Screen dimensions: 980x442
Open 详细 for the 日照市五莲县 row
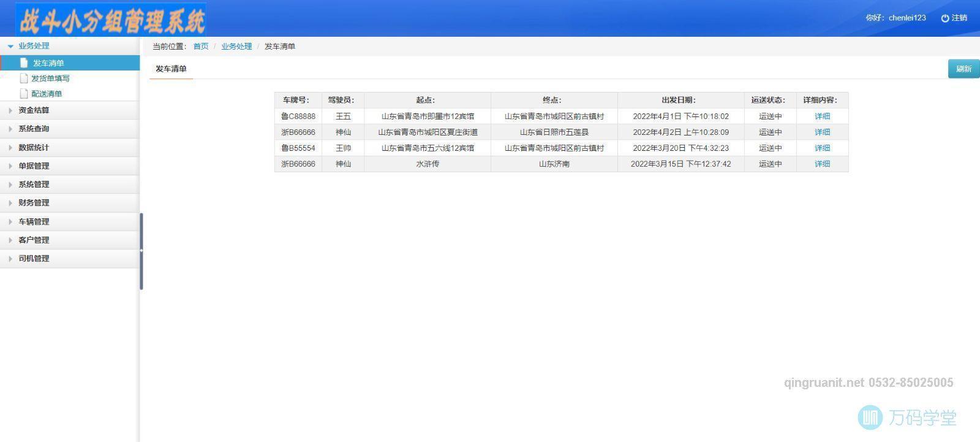822,132
